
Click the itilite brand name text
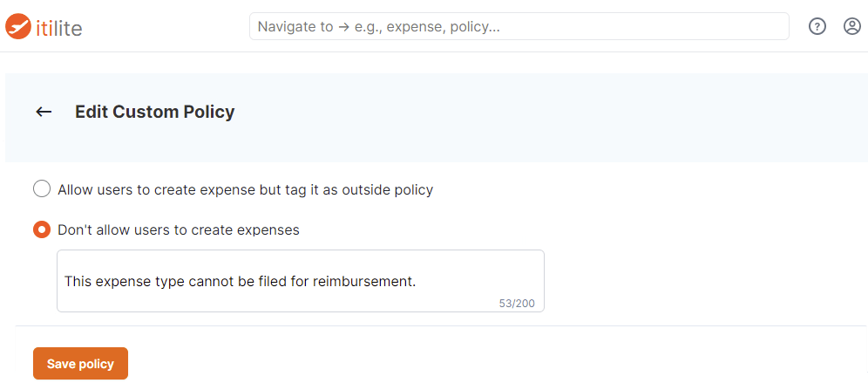click(x=58, y=27)
